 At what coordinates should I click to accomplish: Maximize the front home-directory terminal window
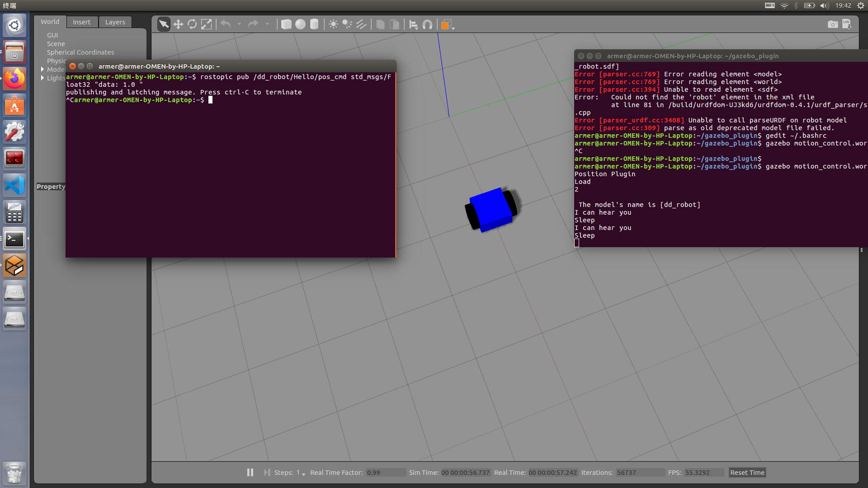tap(90, 66)
